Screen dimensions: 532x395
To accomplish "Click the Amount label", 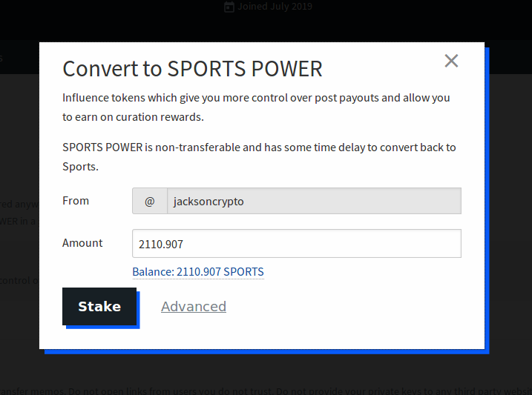I will coord(82,243).
